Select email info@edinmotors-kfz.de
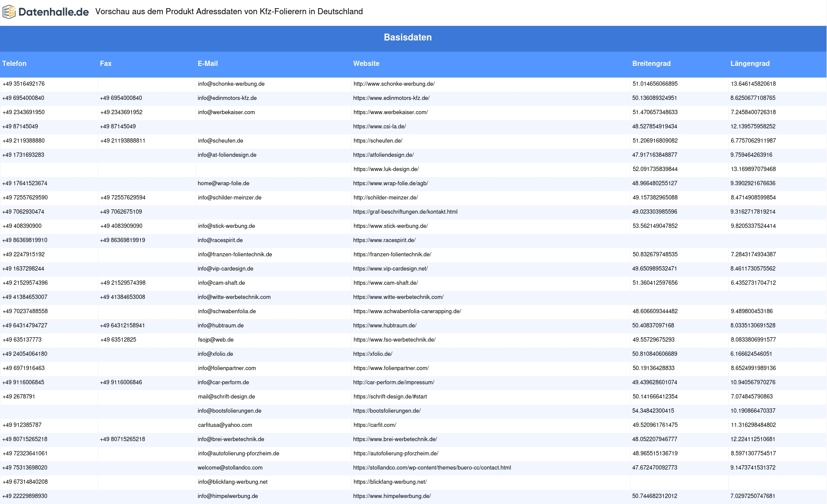The width and height of the screenshot is (827, 504). [227, 98]
